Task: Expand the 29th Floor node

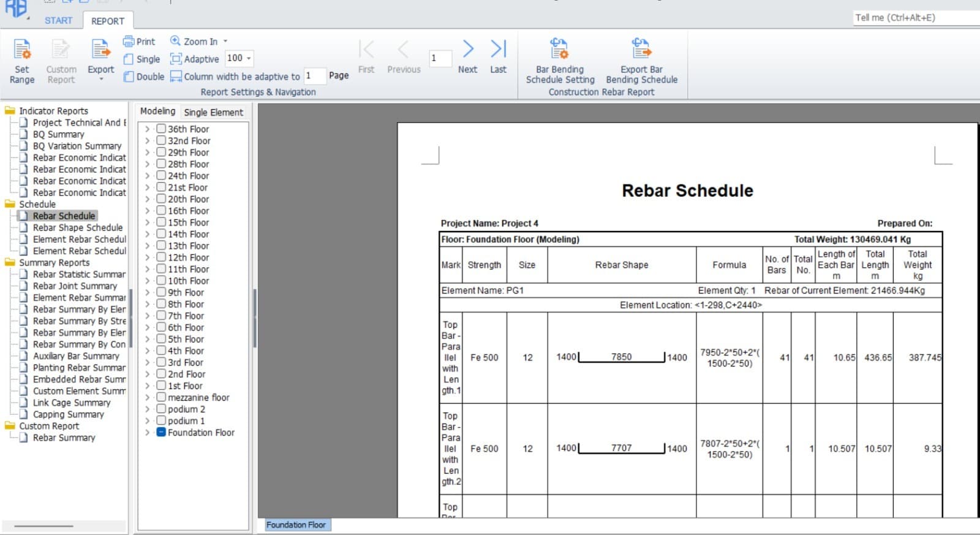Action: click(147, 153)
